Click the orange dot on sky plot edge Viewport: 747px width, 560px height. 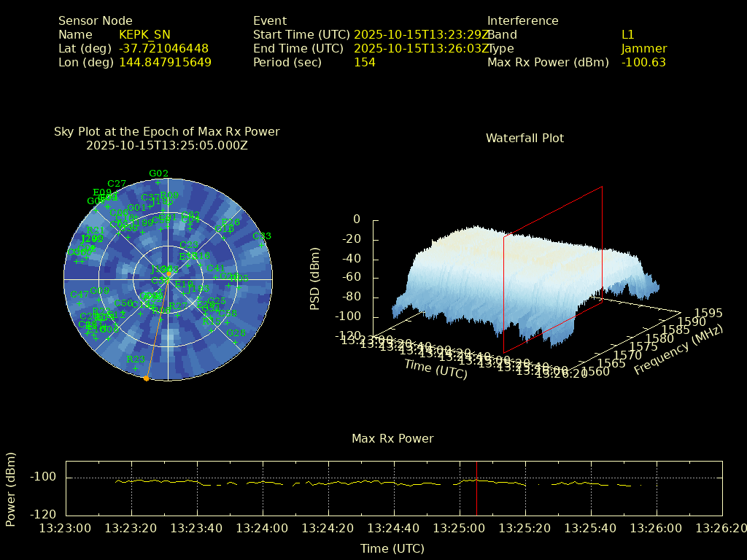(x=146, y=378)
